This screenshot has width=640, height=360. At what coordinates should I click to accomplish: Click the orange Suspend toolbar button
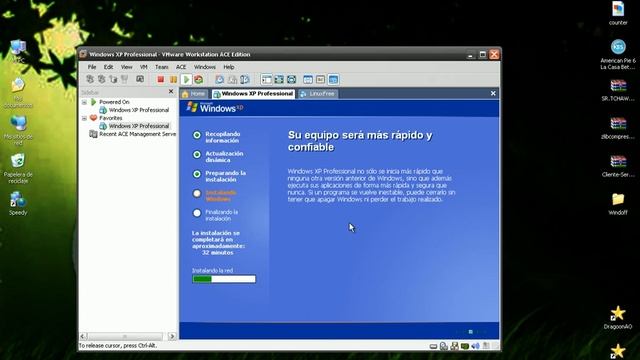click(173, 79)
